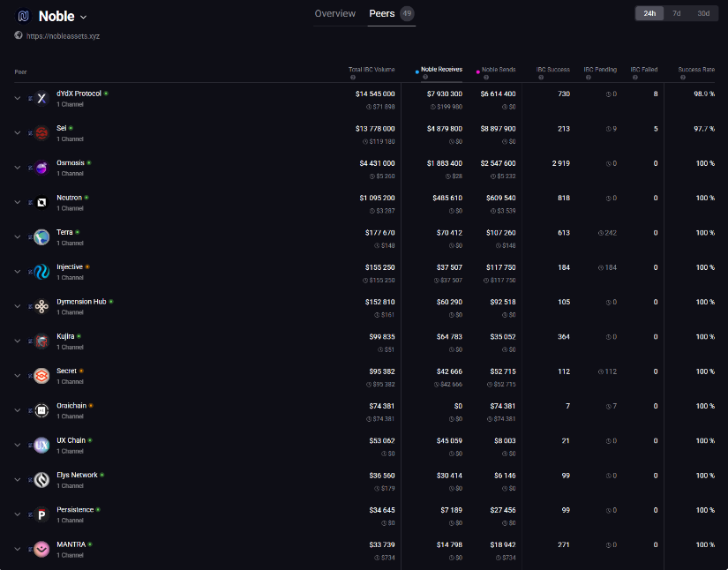Click the green status dot next to dYdX Protocol
The image size is (728, 570).
click(x=106, y=94)
